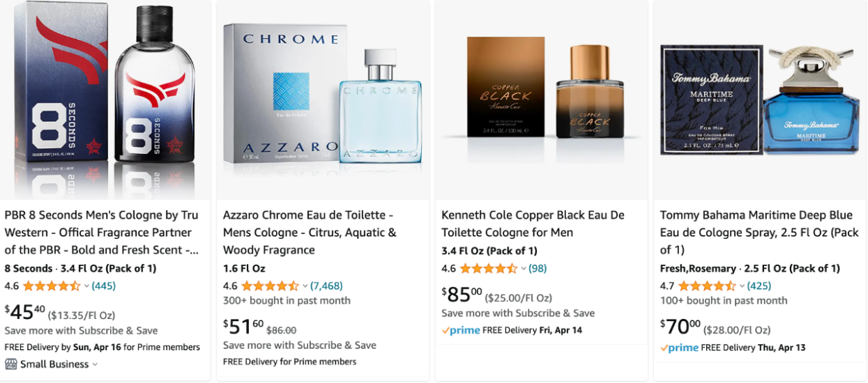868x383 pixels.
Task: Click the Small Business badge icon
Action: point(10,364)
